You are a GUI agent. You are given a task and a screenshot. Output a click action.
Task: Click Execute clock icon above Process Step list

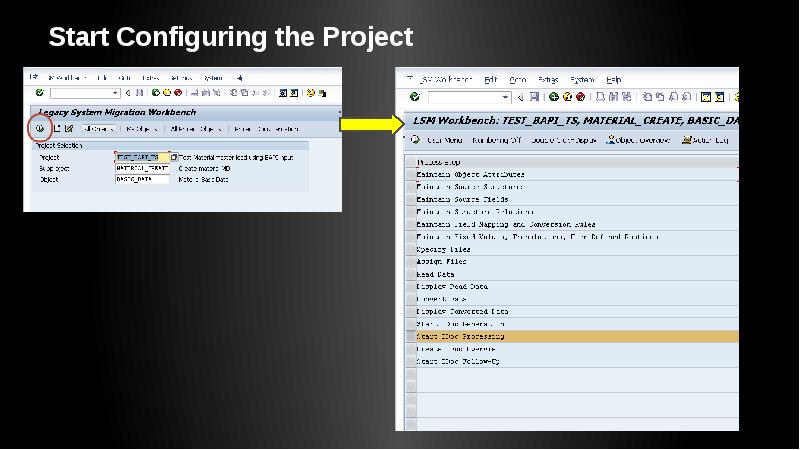[x=415, y=140]
